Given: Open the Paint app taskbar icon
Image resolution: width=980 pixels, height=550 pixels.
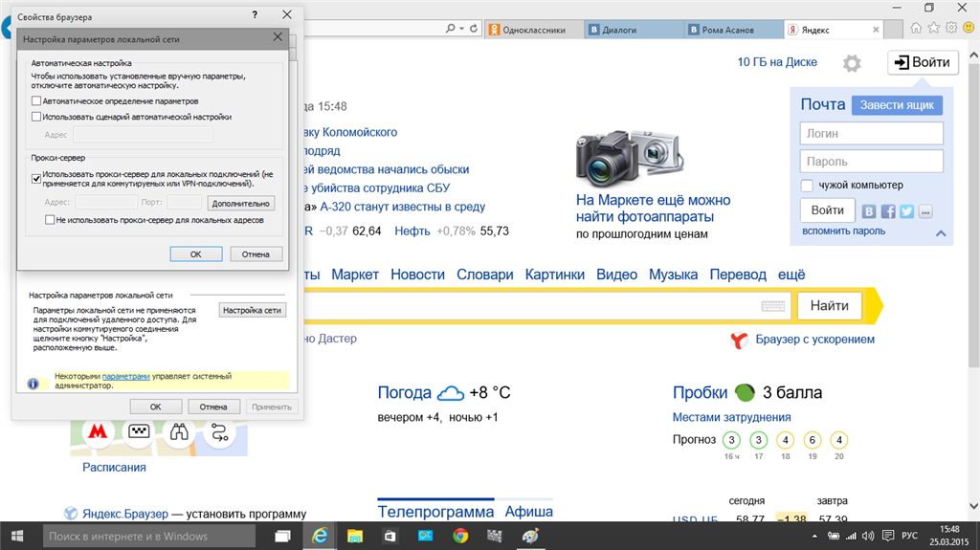Looking at the screenshot, I should tap(530, 536).
